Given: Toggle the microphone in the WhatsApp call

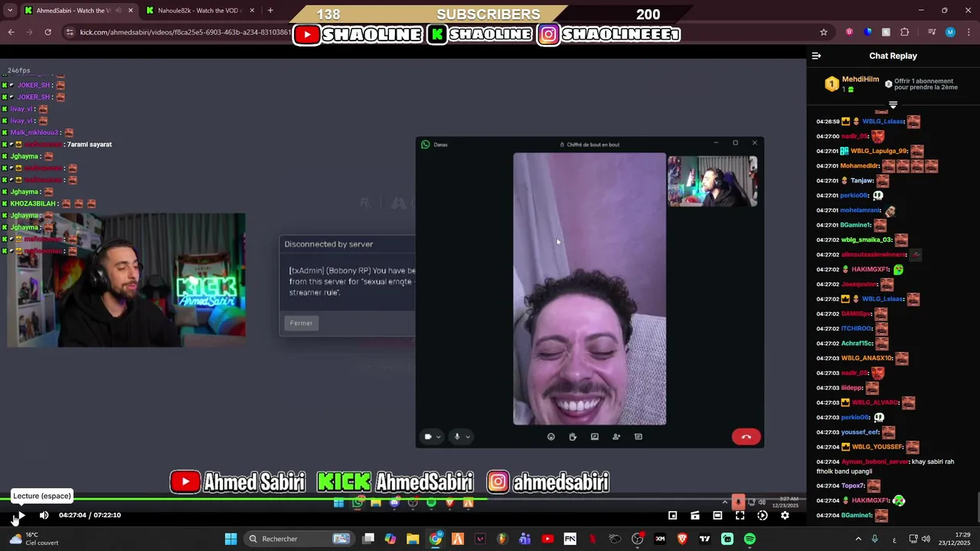Looking at the screenshot, I should coord(457,437).
